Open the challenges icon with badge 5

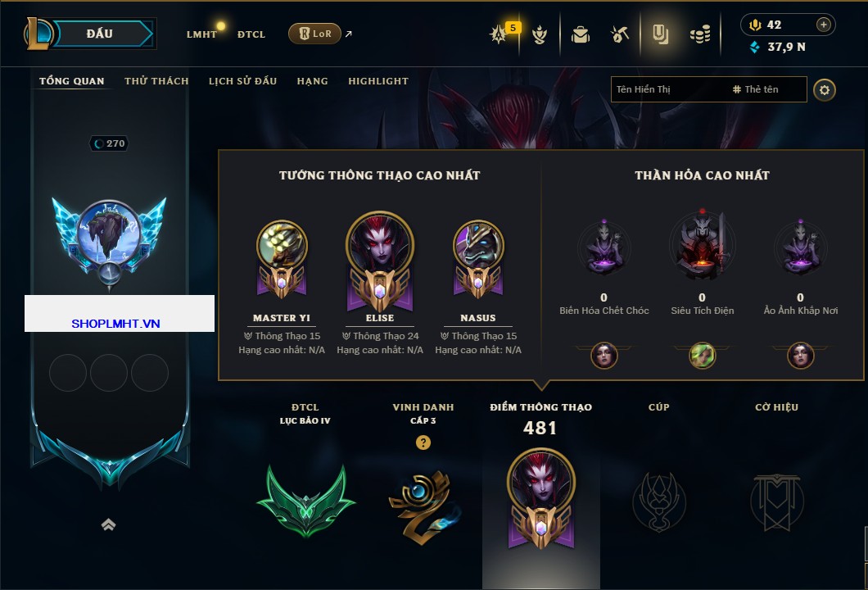click(500, 34)
